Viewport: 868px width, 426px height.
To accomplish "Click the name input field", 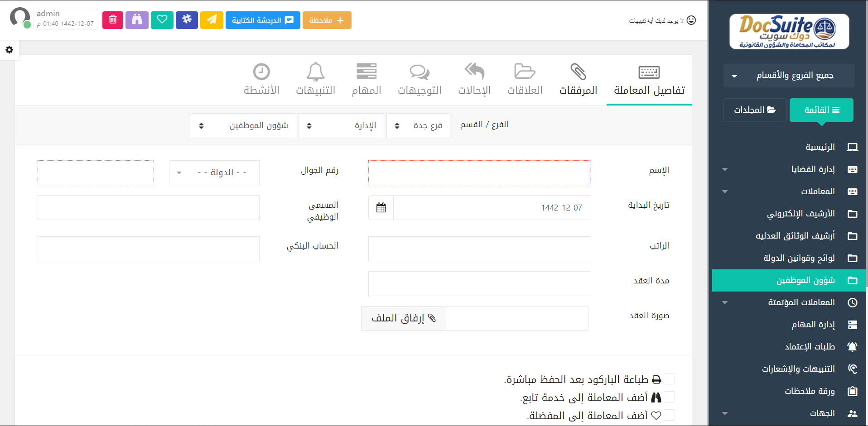I will coord(479,172).
